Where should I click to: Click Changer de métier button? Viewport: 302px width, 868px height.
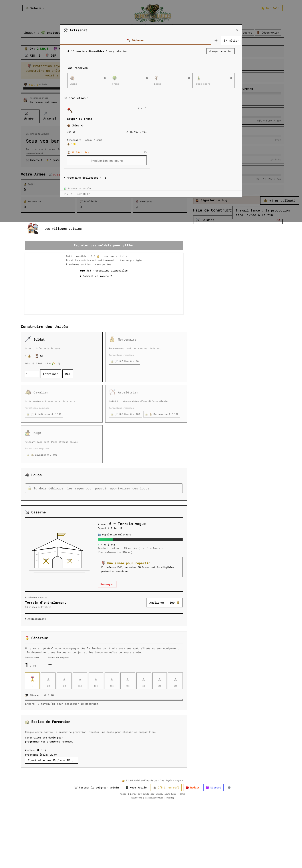coord(220,51)
